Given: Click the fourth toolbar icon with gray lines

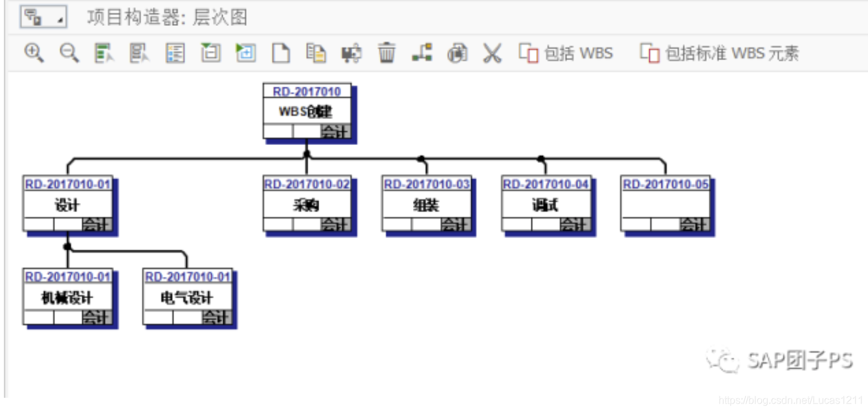Looking at the screenshot, I should point(140,53).
